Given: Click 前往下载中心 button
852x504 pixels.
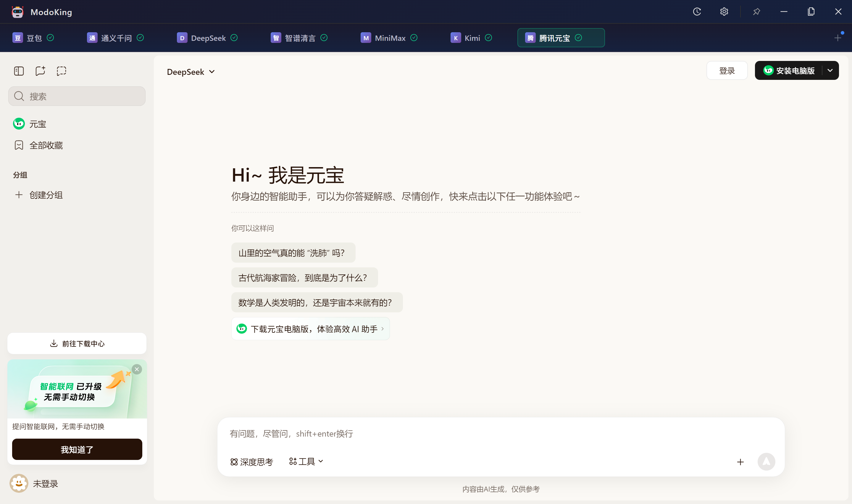Looking at the screenshot, I should [x=77, y=343].
